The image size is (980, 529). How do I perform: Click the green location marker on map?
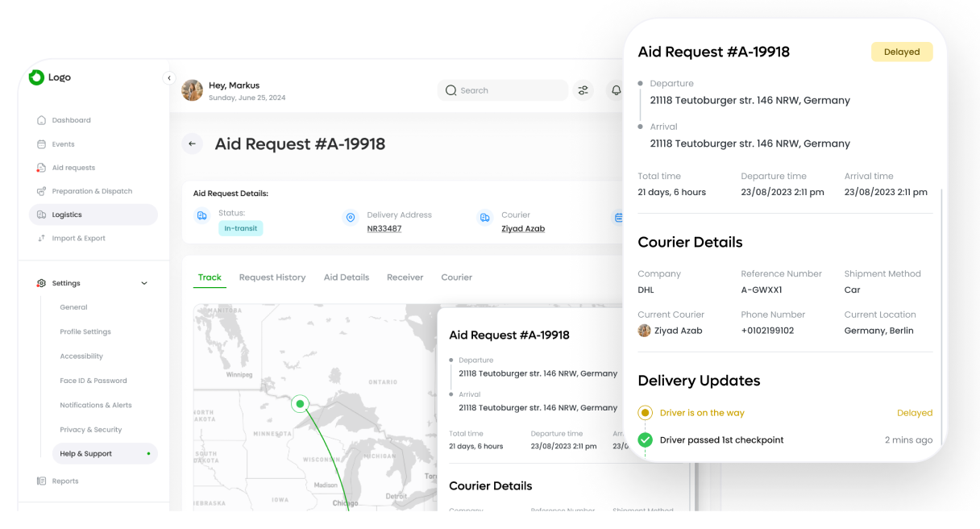click(300, 403)
